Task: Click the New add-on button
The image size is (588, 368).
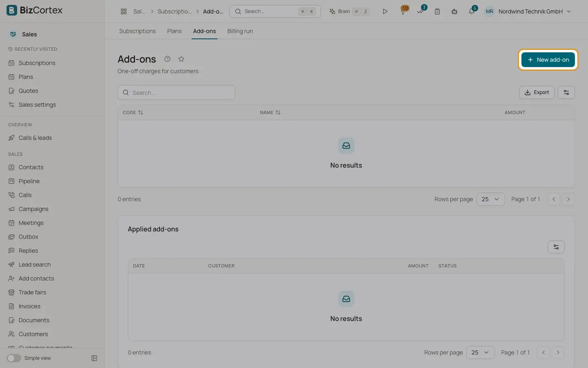Action: coord(548,60)
